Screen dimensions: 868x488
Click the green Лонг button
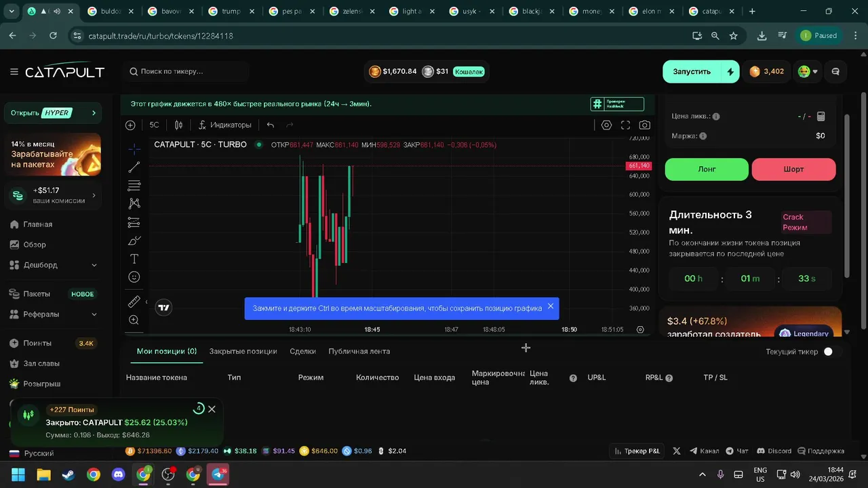pos(707,169)
